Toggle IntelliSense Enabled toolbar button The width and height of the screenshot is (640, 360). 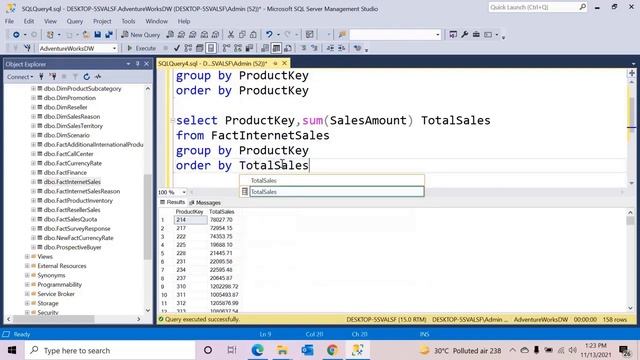[x=211, y=48]
